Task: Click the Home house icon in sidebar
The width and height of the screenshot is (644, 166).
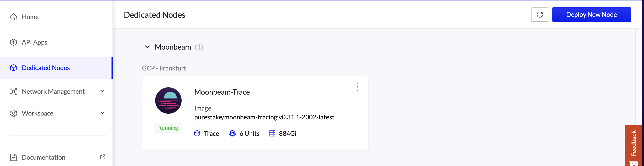Action: 13,17
